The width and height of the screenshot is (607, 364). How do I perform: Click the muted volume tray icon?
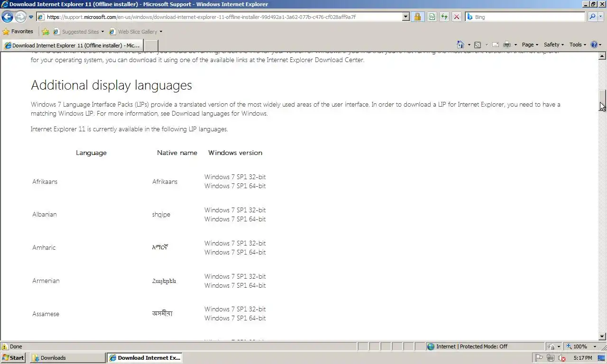562,358
